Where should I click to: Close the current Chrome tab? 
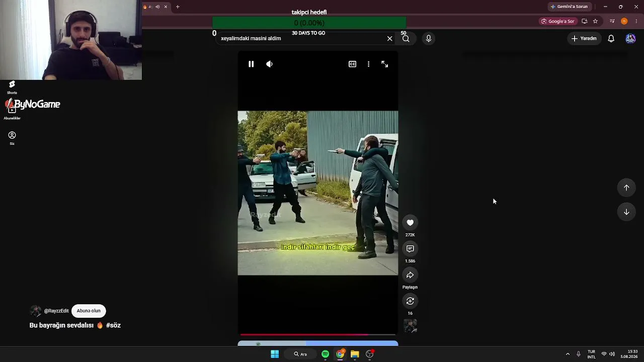[x=166, y=7]
